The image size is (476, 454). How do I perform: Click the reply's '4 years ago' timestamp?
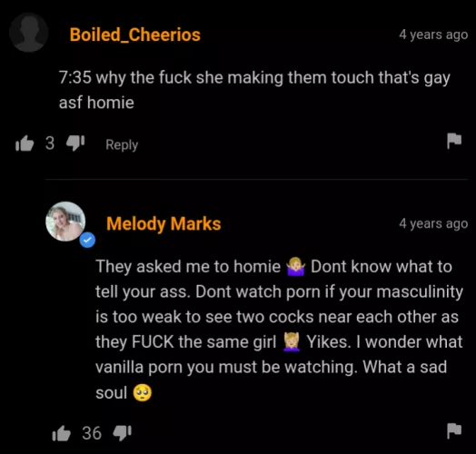433,223
